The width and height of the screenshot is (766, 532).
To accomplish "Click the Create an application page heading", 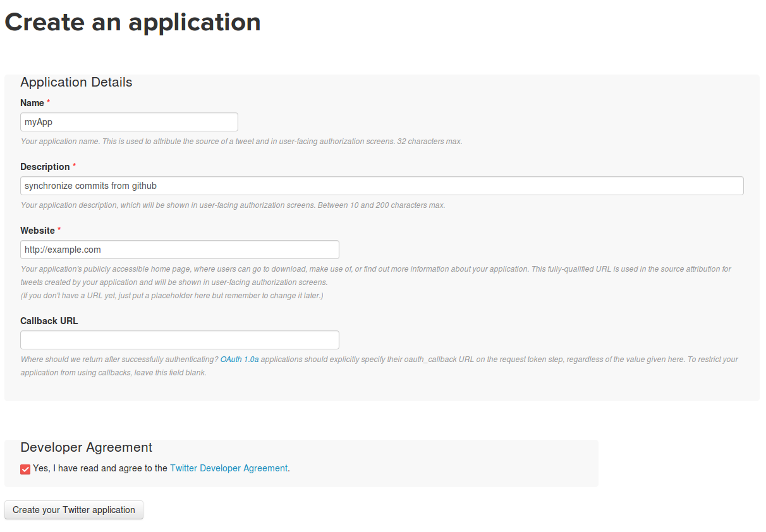I will (x=133, y=22).
